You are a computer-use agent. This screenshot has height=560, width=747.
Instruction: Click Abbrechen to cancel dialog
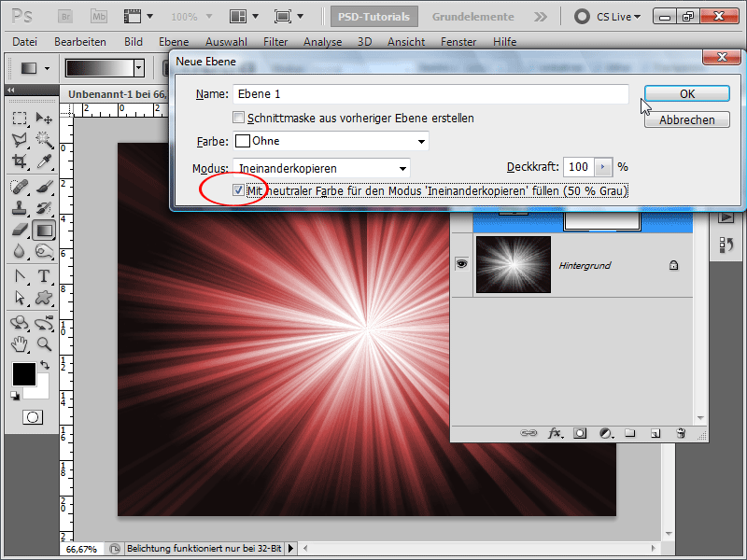point(687,119)
